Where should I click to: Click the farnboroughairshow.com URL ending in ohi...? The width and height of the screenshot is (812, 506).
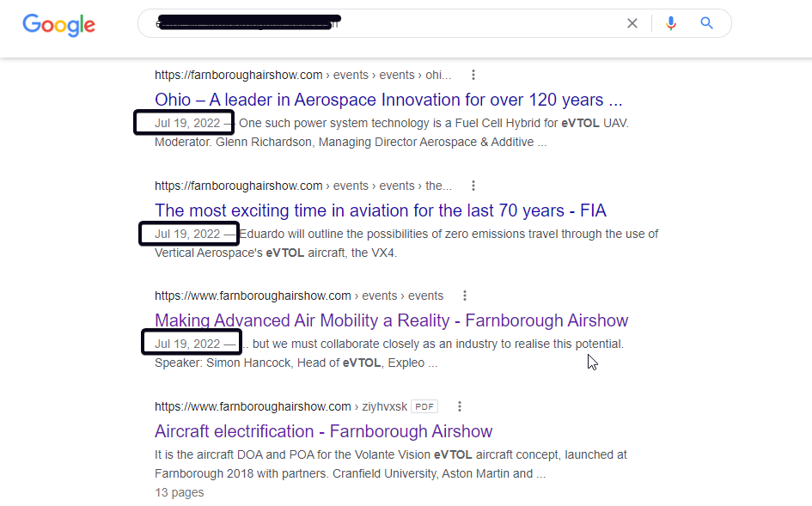[x=303, y=75]
